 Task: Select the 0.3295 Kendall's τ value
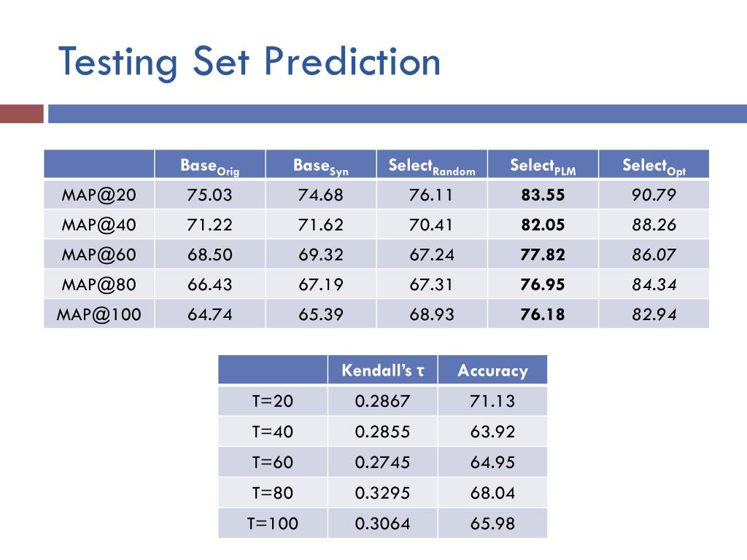[383, 492]
